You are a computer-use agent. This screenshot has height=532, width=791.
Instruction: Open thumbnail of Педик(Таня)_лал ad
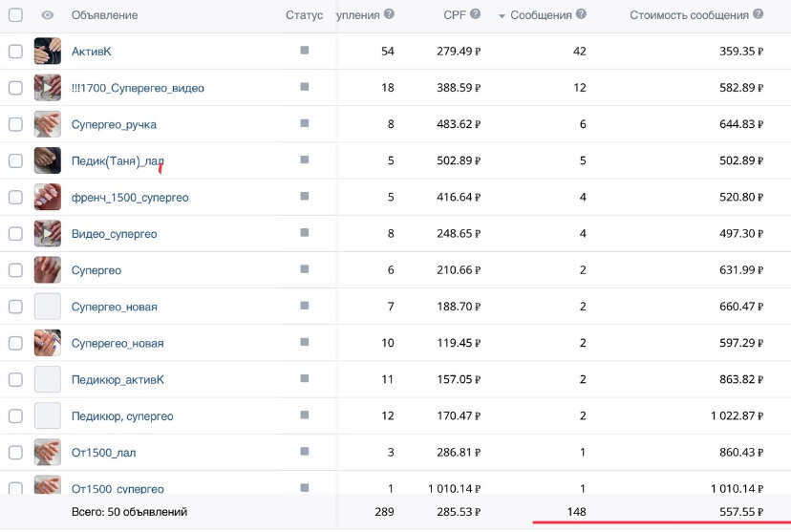[48, 160]
